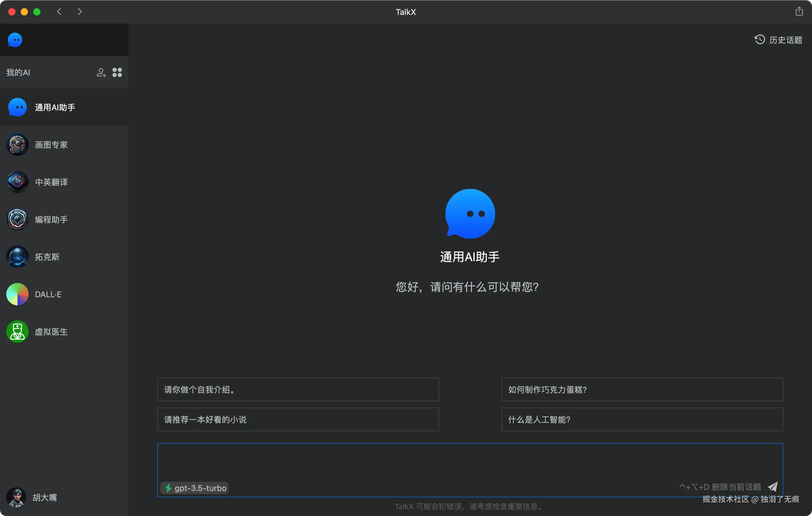Click the message input text area
This screenshot has height=516, width=812.
pyautogui.click(x=469, y=462)
